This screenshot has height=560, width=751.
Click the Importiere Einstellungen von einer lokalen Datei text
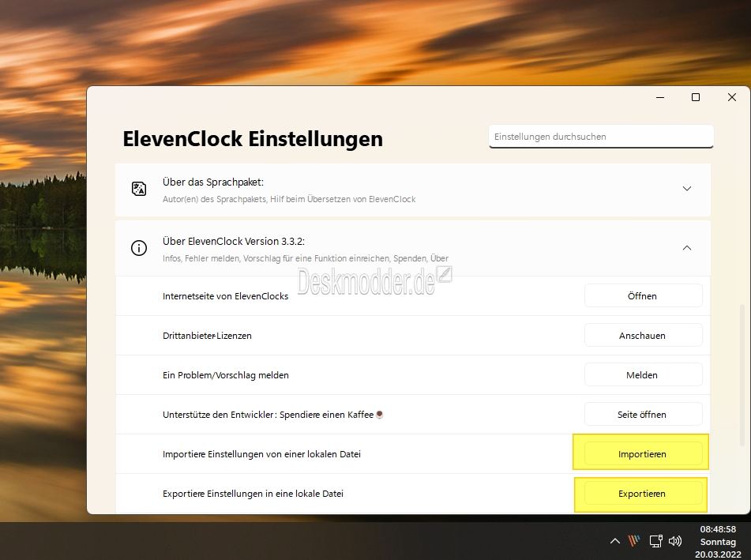pyautogui.click(x=261, y=454)
